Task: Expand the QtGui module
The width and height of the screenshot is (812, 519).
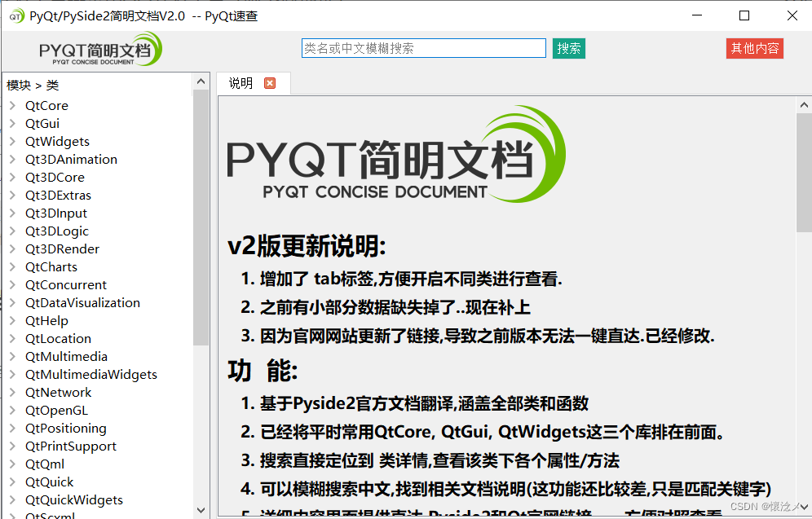Action: click(13, 124)
